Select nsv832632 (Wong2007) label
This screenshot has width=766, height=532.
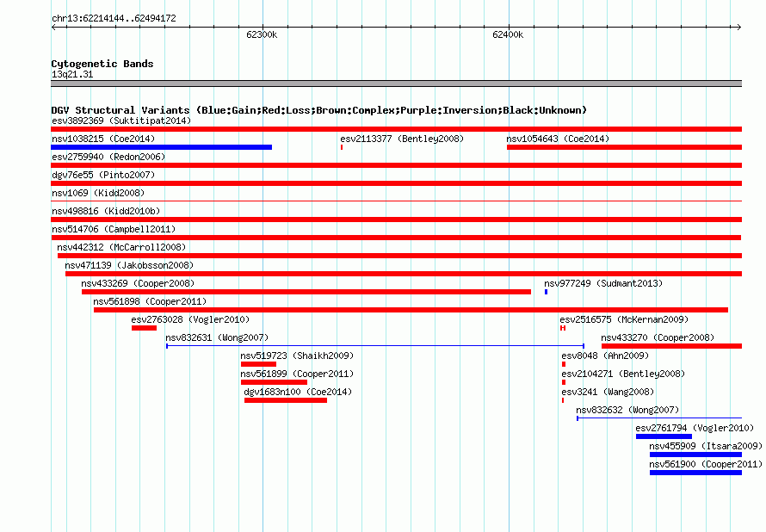[x=627, y=410]
